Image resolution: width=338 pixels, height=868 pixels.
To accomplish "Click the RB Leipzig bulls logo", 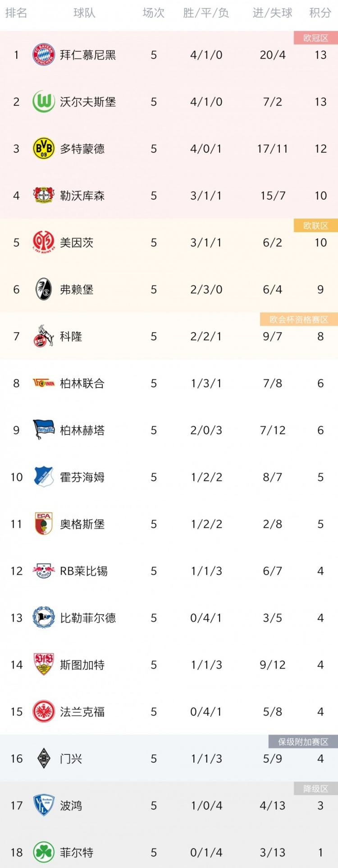I will 44,571.
